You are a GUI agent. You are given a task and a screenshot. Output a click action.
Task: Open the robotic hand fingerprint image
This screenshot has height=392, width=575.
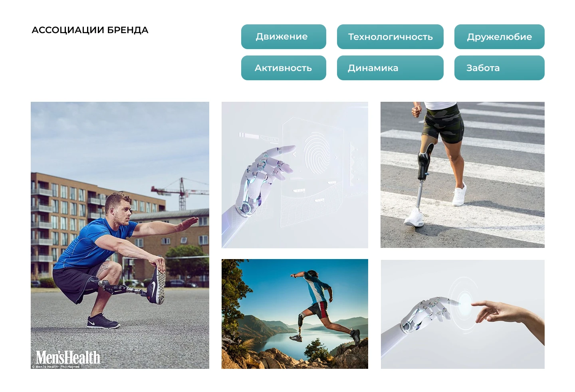pos(295,175)
